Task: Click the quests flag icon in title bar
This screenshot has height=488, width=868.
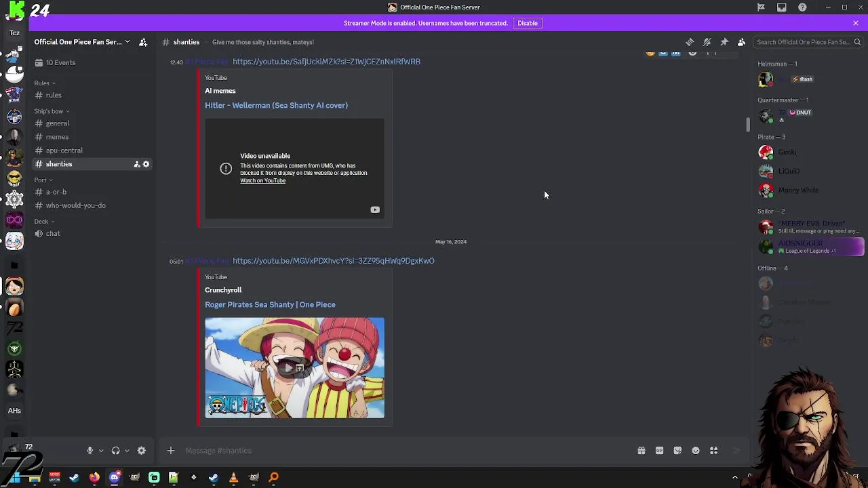Action: tap(761, 7)
